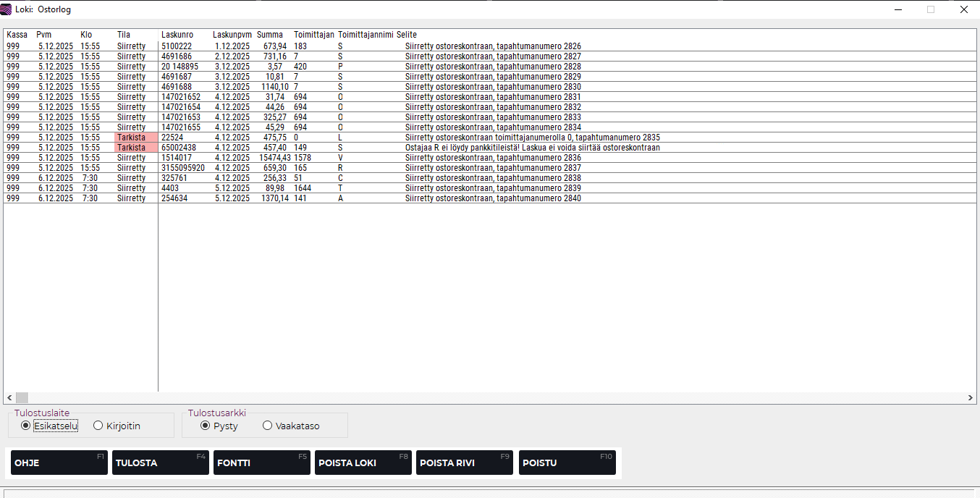This screenshot has height=498, width=980.
Task: Select the Esikatselu radio button
Action: (26, 426)
